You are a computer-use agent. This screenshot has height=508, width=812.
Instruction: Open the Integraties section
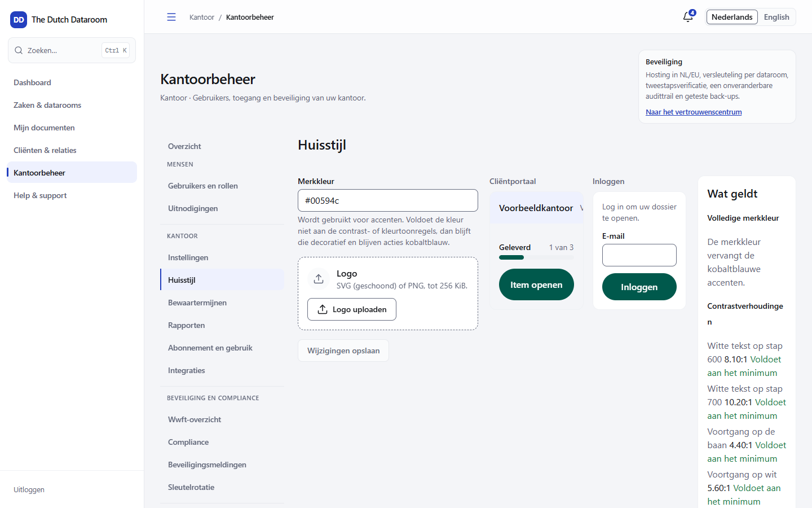[x=222, y=370]
